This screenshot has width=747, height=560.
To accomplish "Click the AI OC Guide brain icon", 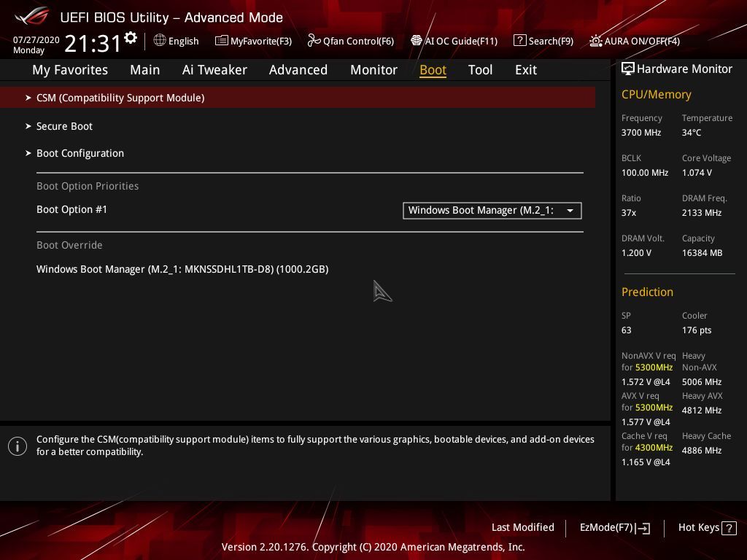I will (x=417, y=41).
